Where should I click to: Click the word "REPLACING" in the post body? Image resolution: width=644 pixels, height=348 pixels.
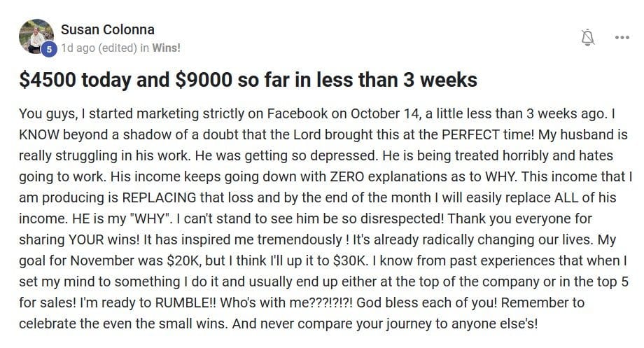tap(160, 197)
